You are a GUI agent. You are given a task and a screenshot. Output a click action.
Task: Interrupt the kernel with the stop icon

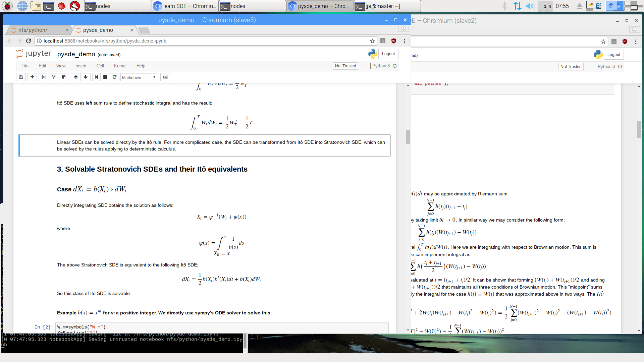(x=105, y=77)
